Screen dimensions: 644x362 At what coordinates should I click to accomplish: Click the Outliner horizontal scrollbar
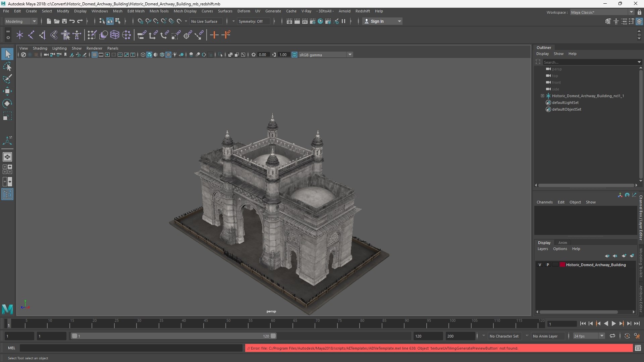click(x=586, y=185)
